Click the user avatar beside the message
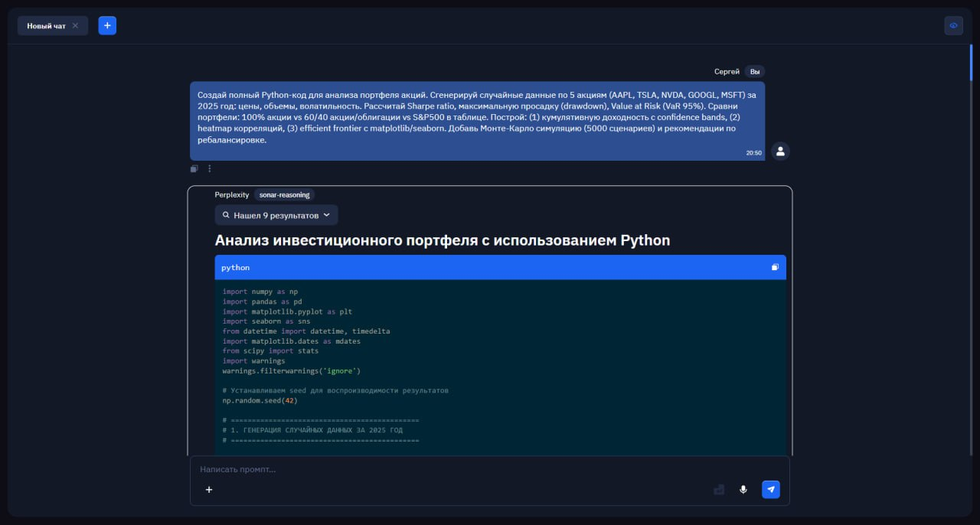 (x=779, y=151)
